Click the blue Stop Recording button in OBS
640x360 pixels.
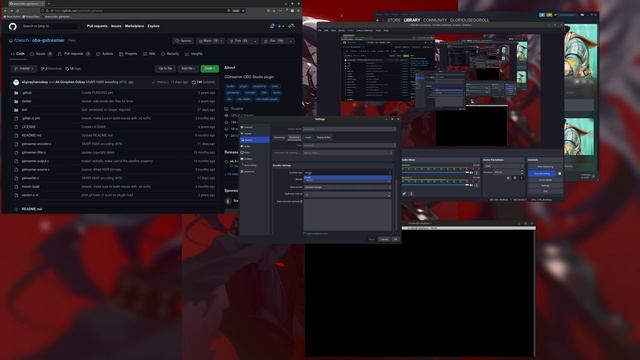pyautogui.click(x=542, y=173)
